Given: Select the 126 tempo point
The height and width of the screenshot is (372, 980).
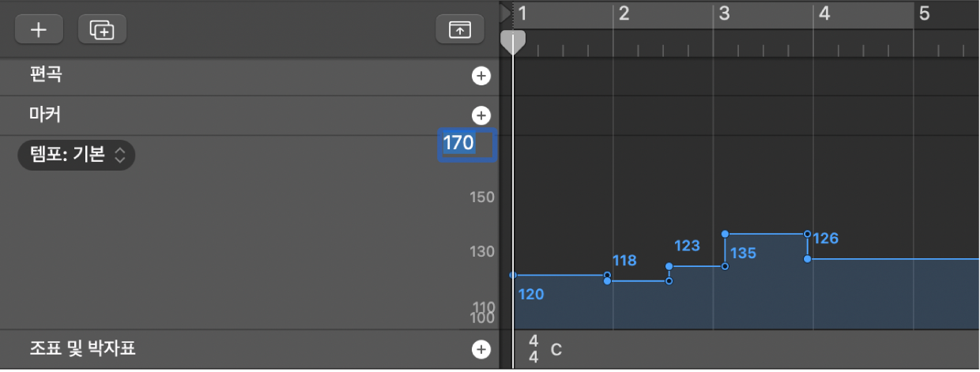Looking at the screenshot, I should [807, 258].
